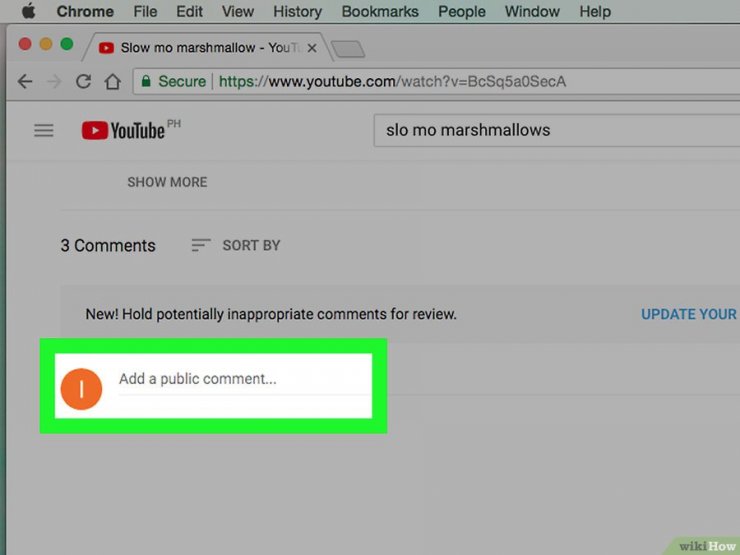The height and width of the screenshot is (555, 740).
Task: Click the Add a public comment field
Action: pos(244,379)
